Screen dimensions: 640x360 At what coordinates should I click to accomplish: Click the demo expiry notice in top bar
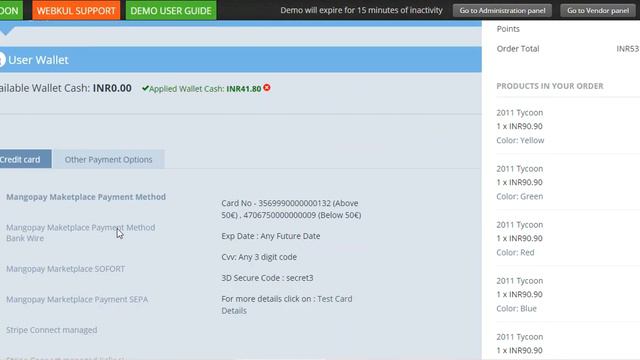pos(361,10)
